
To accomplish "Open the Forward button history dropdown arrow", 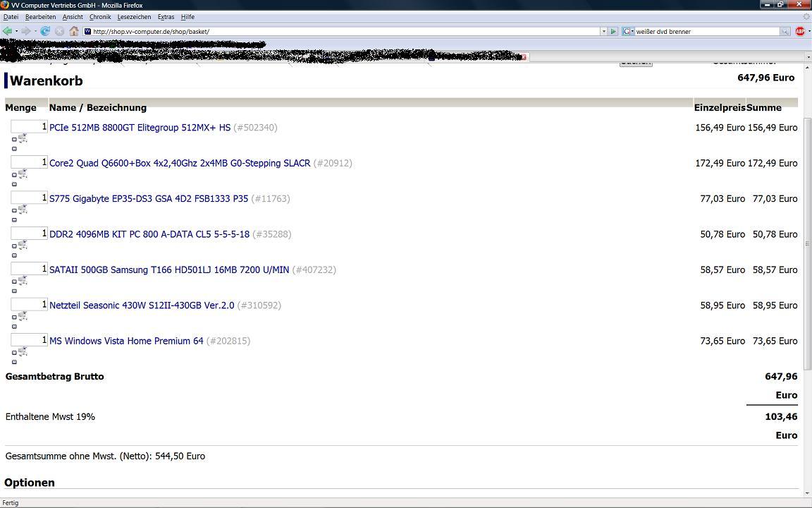I will pos(35,32).
